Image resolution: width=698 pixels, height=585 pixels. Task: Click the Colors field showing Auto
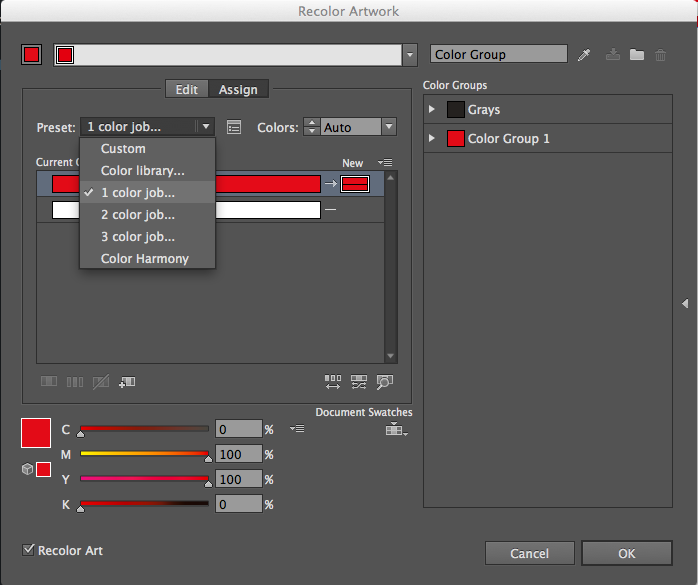coord(351,127)
